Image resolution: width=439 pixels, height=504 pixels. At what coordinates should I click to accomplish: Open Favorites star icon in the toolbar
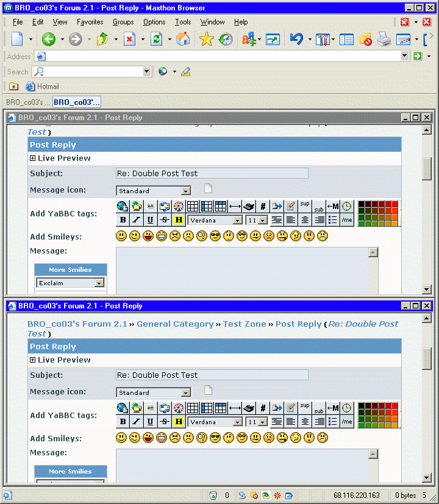point(207,40)
